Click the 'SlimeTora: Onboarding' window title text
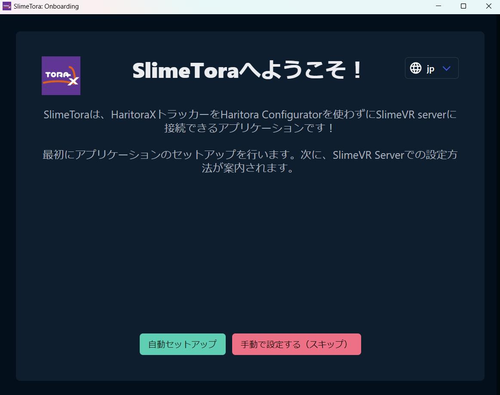500x395 pixels. click(46, 6)
